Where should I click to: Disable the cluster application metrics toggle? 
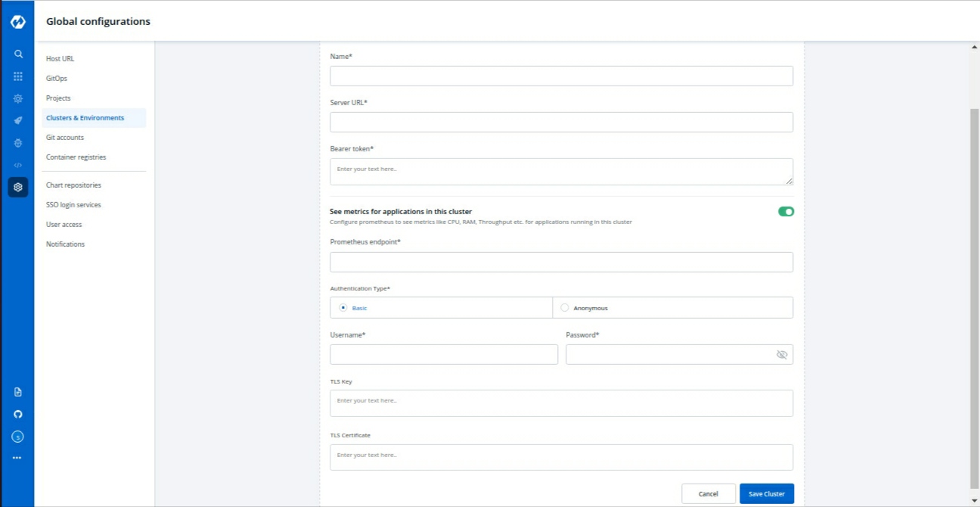click(786, 212)
